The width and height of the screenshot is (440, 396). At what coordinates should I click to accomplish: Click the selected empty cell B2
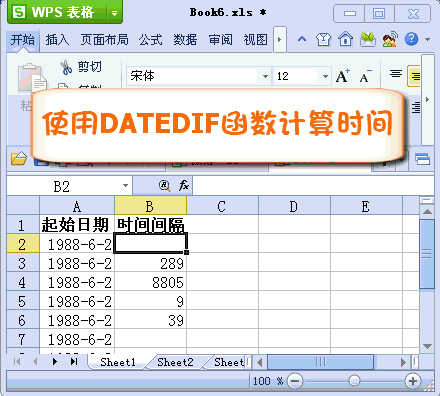tap(151, 243)
